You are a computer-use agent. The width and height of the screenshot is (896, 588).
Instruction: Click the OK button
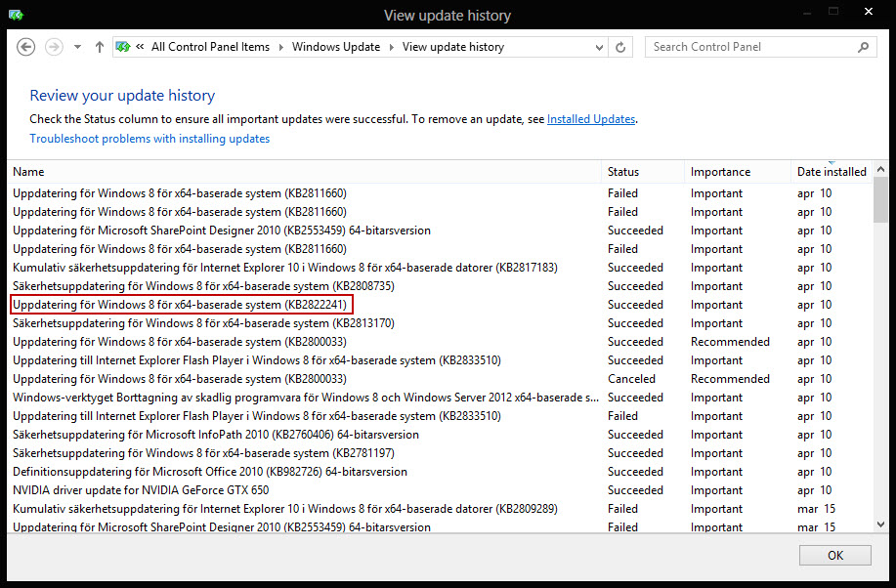834,556
